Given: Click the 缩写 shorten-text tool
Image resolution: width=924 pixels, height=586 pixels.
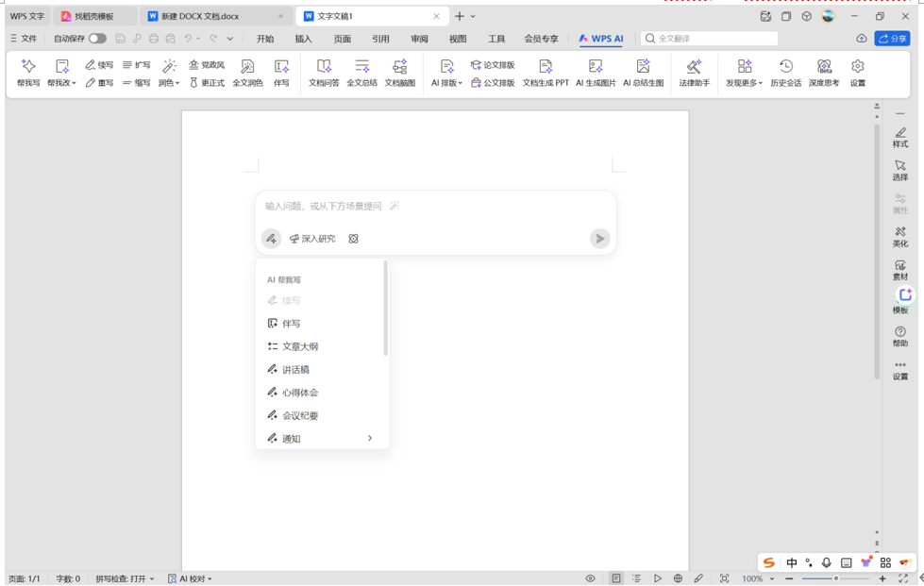Looking at the screenshot, I should [136, 83].
